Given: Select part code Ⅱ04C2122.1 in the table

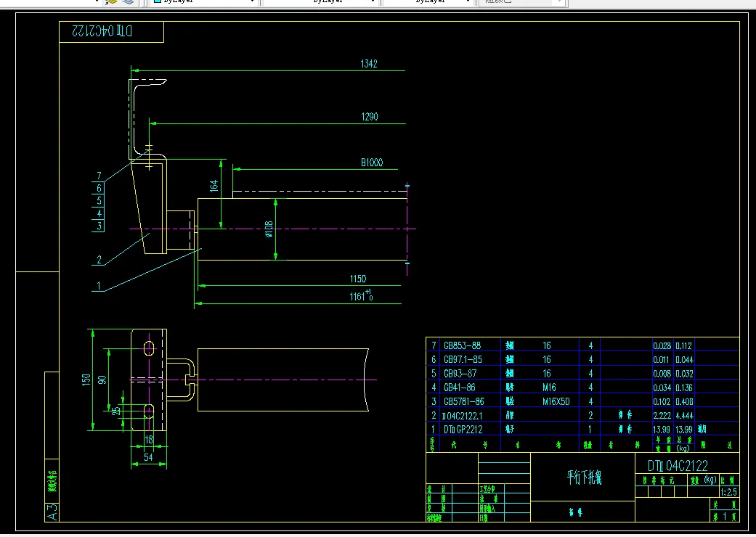Looking at the screenshot, I should 462,415.
